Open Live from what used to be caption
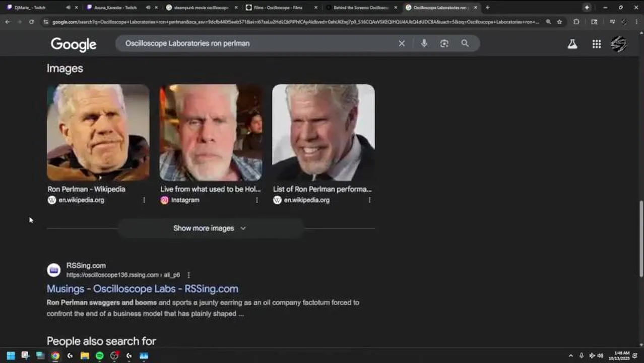This screenshot has height=363, width=644. pyautogui.click(x=211, y=189)
